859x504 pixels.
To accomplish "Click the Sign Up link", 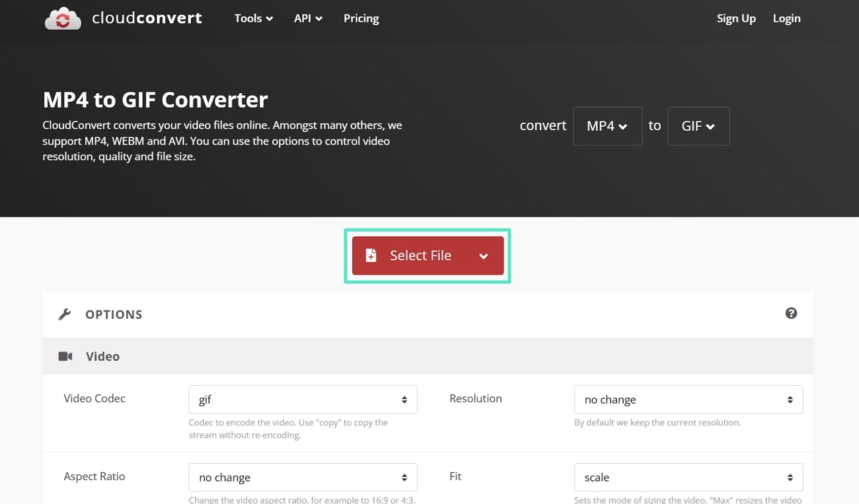I will click(x=736, y=18).
